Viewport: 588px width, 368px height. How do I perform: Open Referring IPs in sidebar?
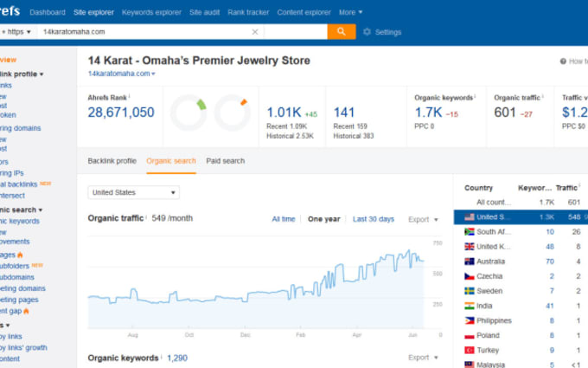(11, 173)
